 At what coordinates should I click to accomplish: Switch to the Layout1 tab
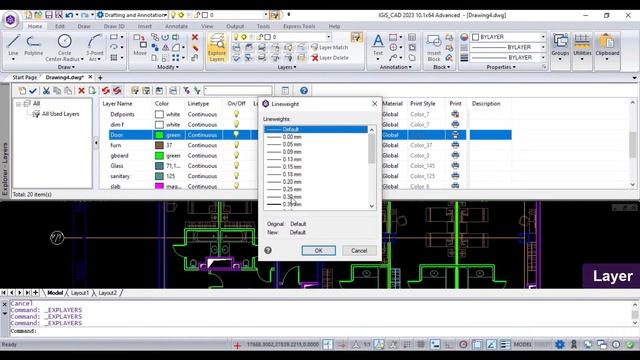80,293
